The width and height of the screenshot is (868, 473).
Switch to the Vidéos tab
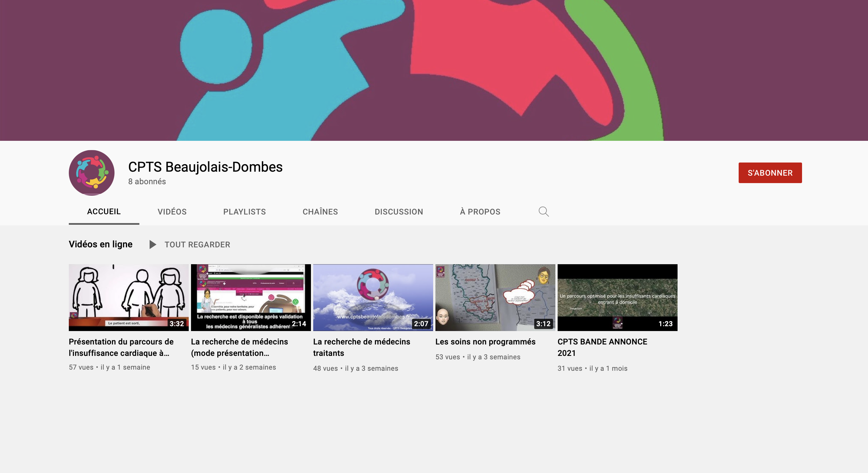tap(172, 212)
